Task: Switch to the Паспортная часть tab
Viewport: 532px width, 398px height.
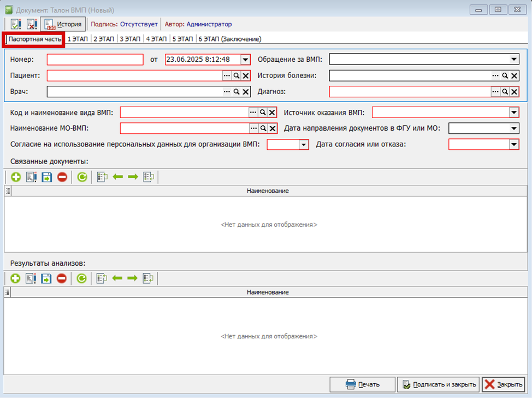Action: (x=34, y=39)
